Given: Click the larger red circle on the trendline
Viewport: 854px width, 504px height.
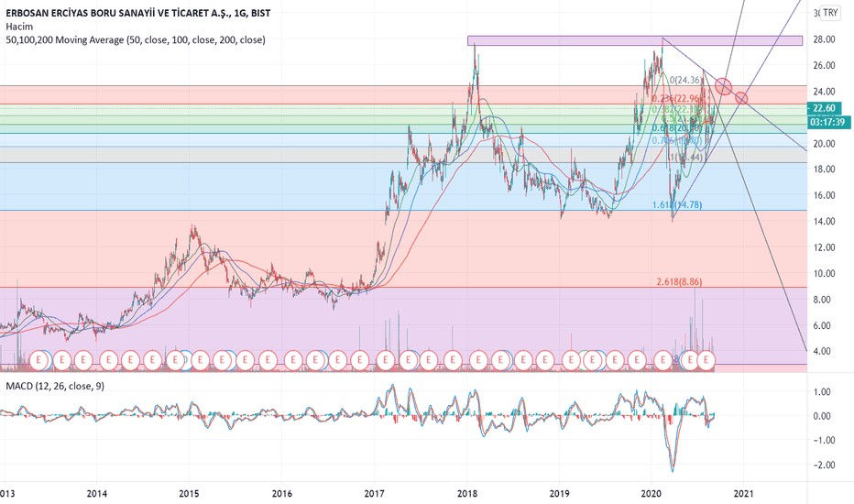Looking at the screenshot, I should [x=723, y=86].
